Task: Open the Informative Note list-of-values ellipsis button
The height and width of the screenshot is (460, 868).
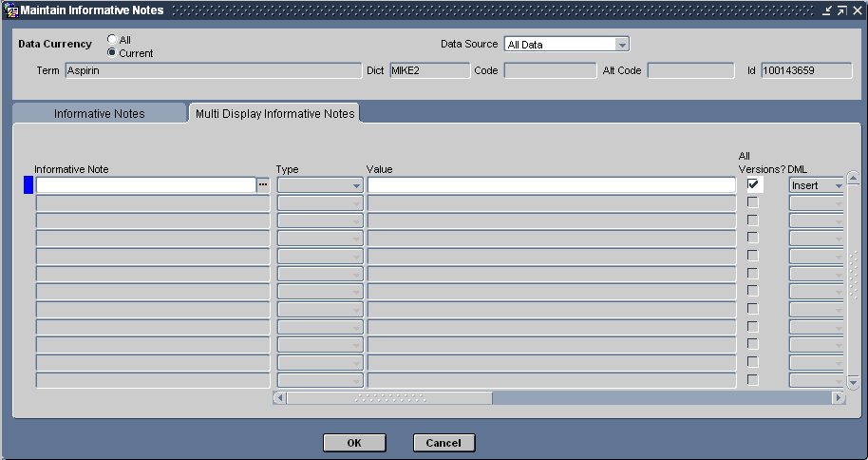Action: point(263,185)
